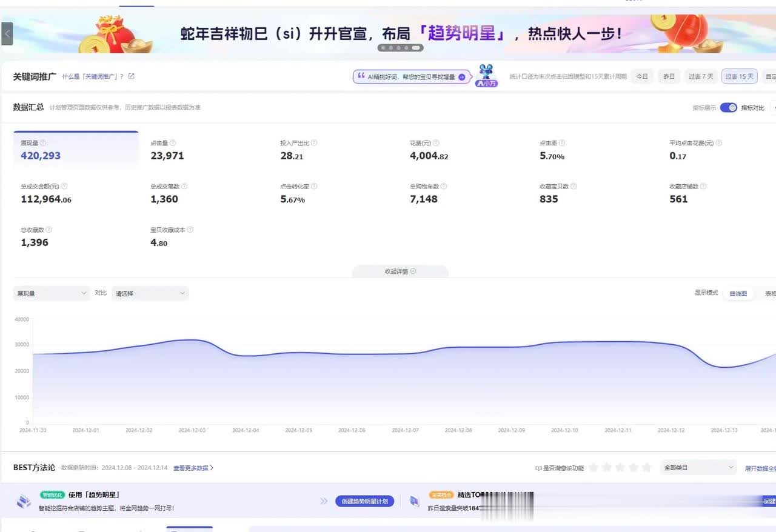
Task: Select the 过去 7 天 date range tab
Action: [x=701, y=76]
